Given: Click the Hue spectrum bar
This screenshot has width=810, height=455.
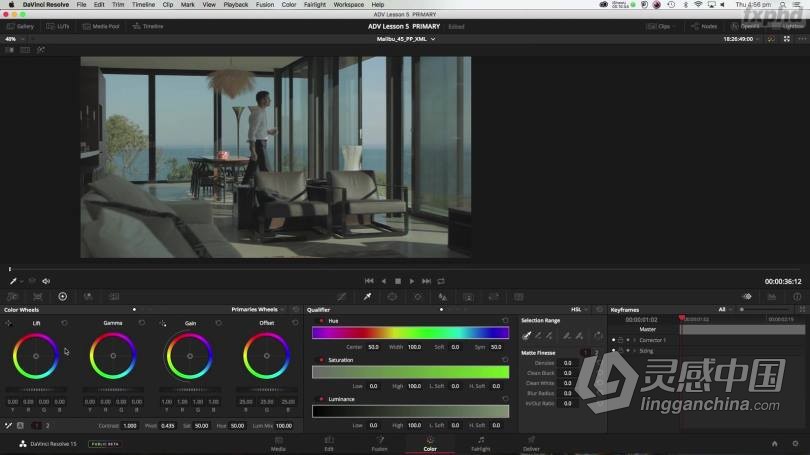Looking at the screenshot, I should point(410,333).
